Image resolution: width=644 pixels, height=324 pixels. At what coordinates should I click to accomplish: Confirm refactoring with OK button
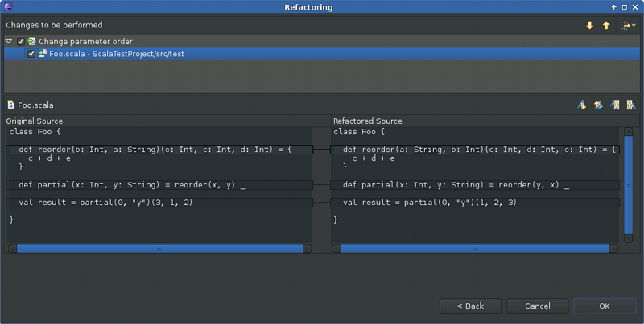(604, 306)
